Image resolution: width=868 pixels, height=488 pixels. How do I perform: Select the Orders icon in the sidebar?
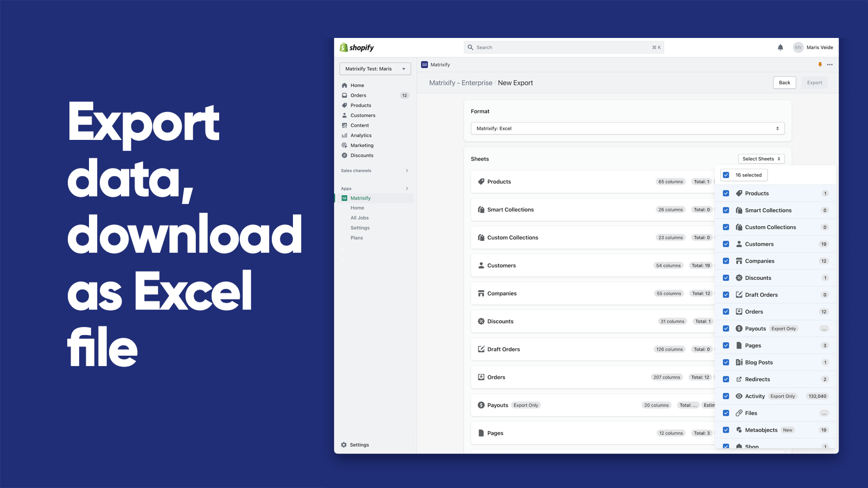pos(344,95)
